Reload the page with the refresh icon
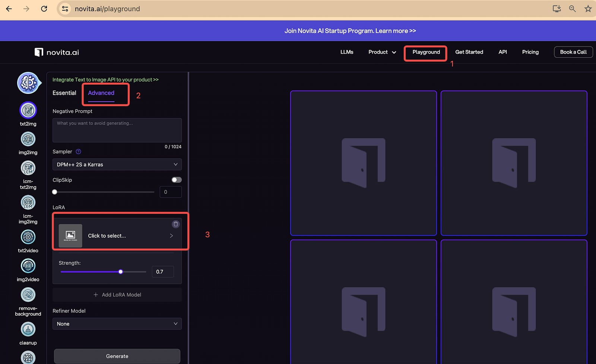This screenshot has height=364, width=596. [x=44, y=9]
